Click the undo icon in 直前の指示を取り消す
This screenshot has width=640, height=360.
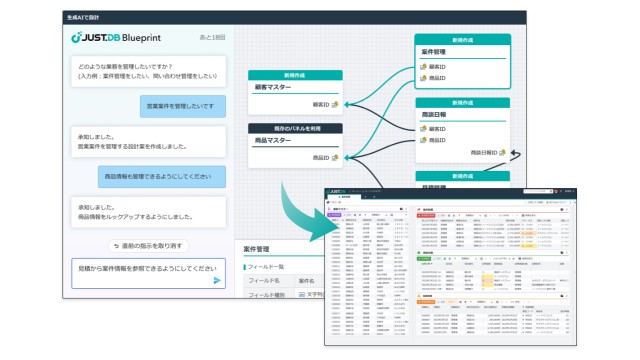click(116, 246)
